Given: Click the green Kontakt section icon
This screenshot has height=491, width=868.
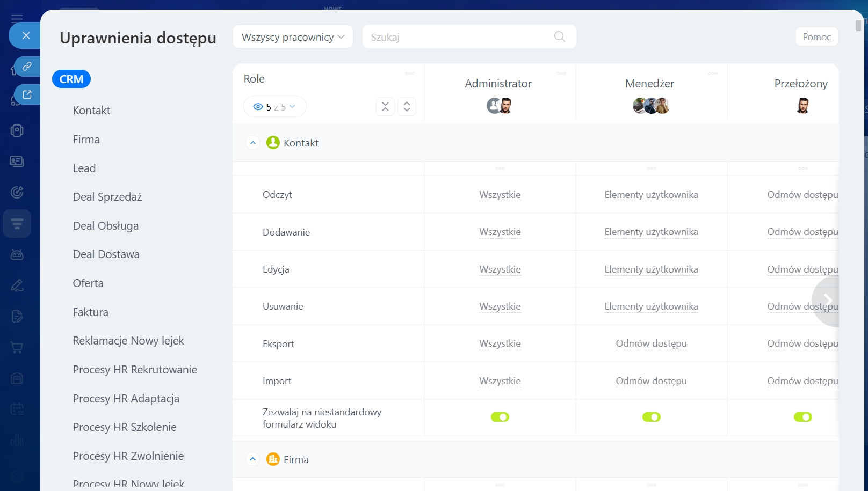Looking at the screenshot, I should 273,143.
